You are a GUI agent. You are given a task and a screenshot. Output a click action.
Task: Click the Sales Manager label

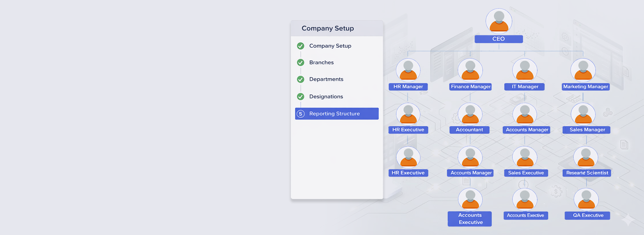coord(586,130)
